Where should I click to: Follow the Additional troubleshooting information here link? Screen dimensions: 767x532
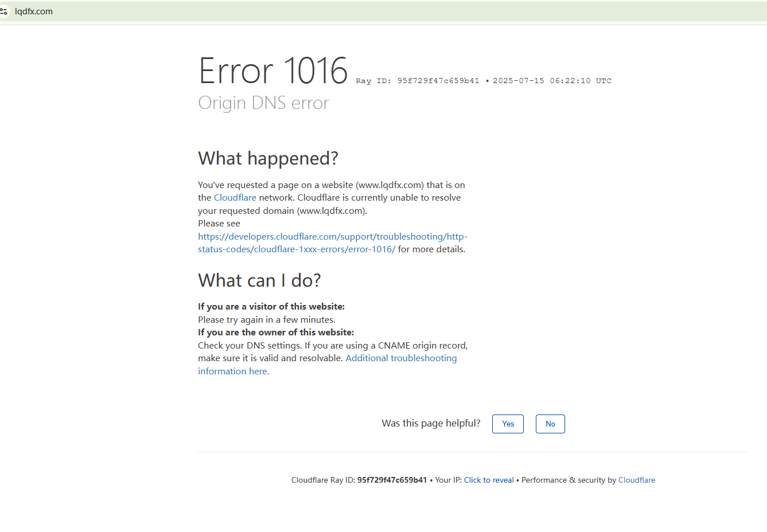[x=328, y=365]
